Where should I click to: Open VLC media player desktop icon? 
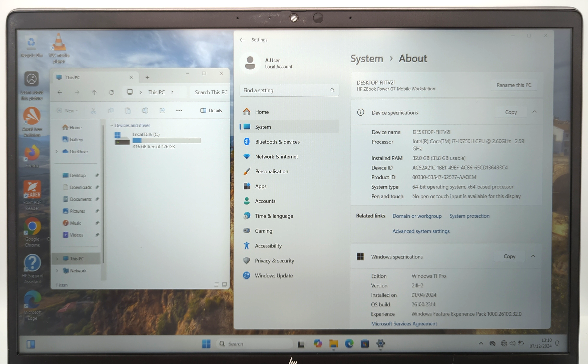pos(59,48)
